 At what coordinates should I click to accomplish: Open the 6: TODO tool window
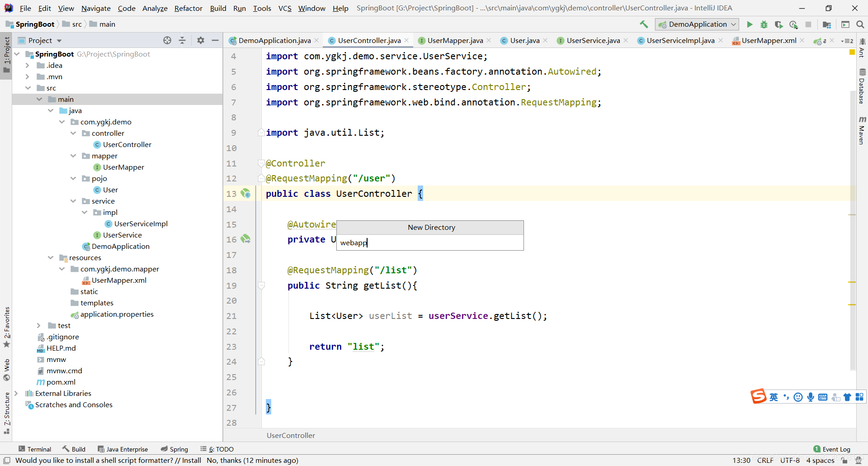coord(217,449)
